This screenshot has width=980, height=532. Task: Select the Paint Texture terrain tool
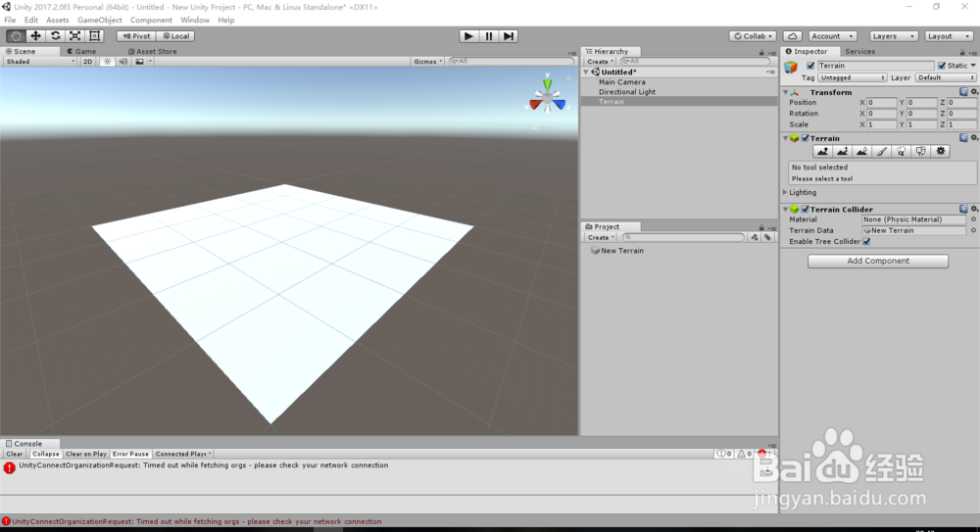tap(881, 151)
